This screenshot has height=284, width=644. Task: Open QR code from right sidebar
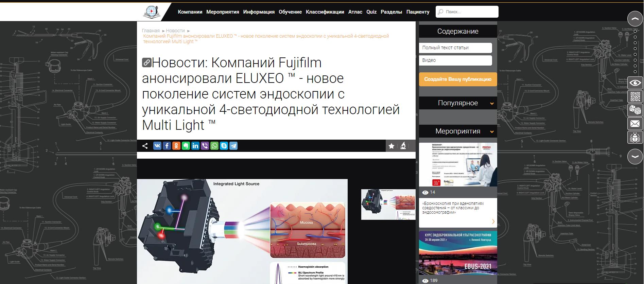(x=635, y=97)
